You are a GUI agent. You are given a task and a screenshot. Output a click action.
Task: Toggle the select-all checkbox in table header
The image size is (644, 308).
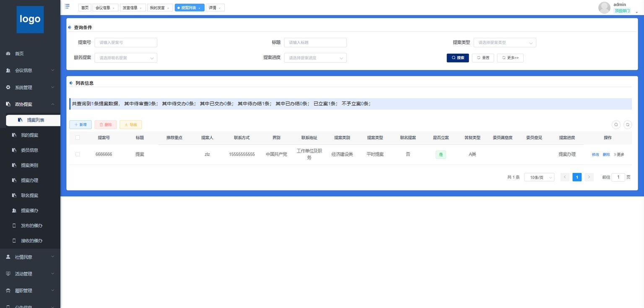coord(78,137)
